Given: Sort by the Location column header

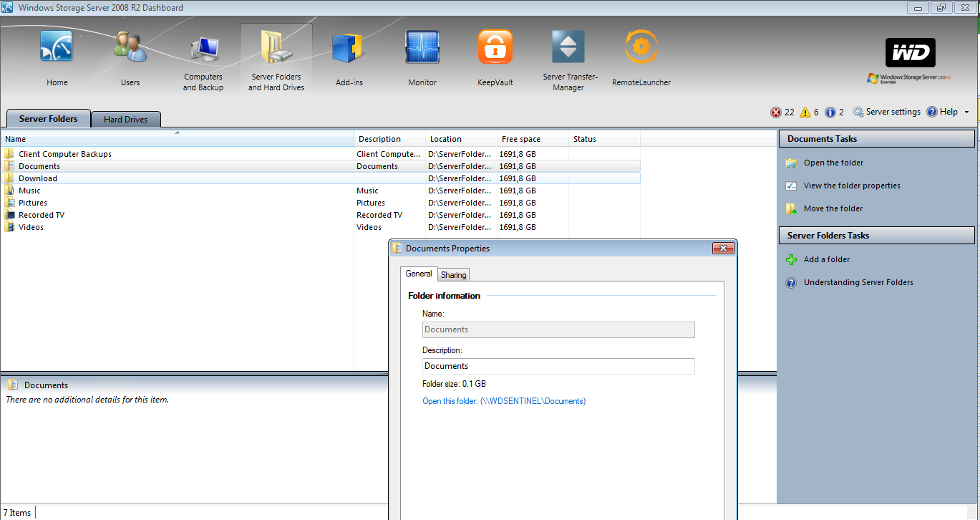Looking at the screenshot, I should [x=462, y=139].
